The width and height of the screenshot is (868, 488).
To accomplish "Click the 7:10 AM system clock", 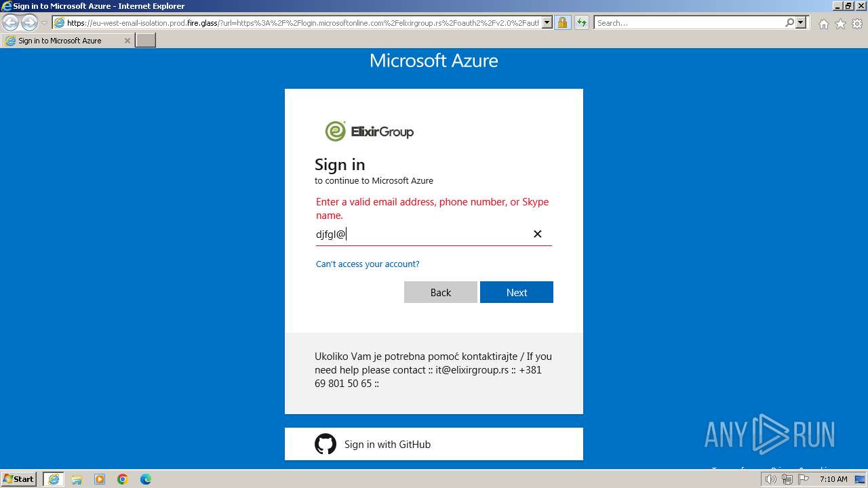I will 833,479.
